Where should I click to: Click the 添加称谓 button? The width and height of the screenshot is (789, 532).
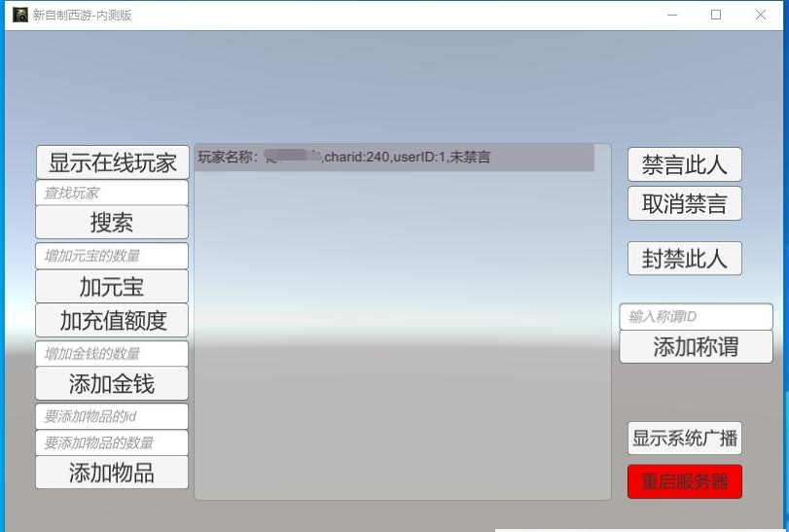pos(696,347)
